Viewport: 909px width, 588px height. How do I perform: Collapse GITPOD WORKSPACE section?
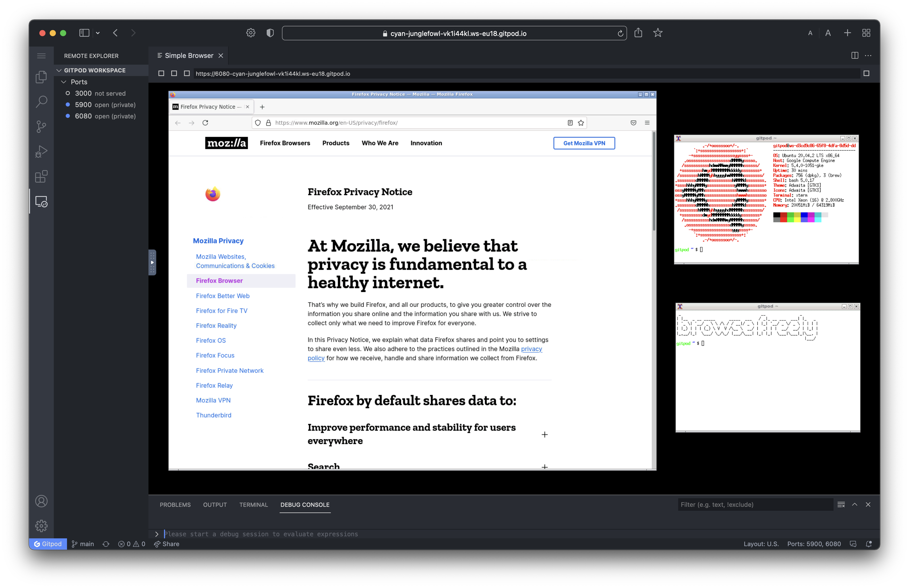pos(59,70)
